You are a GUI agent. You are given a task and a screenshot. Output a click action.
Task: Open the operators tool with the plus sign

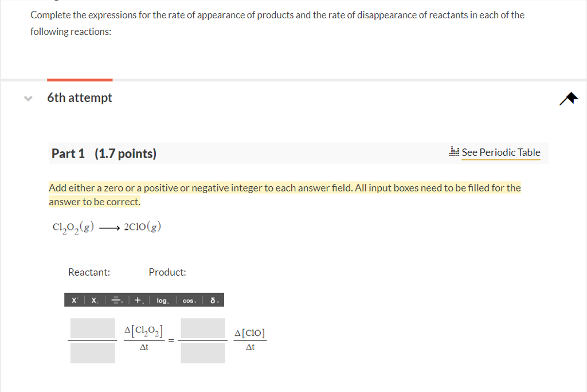point(136,300)
